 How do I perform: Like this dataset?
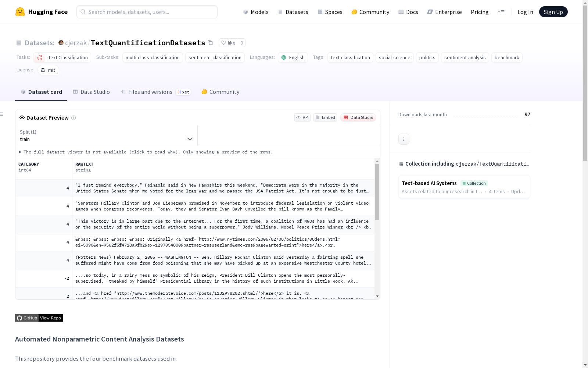(x=228, y=43)
